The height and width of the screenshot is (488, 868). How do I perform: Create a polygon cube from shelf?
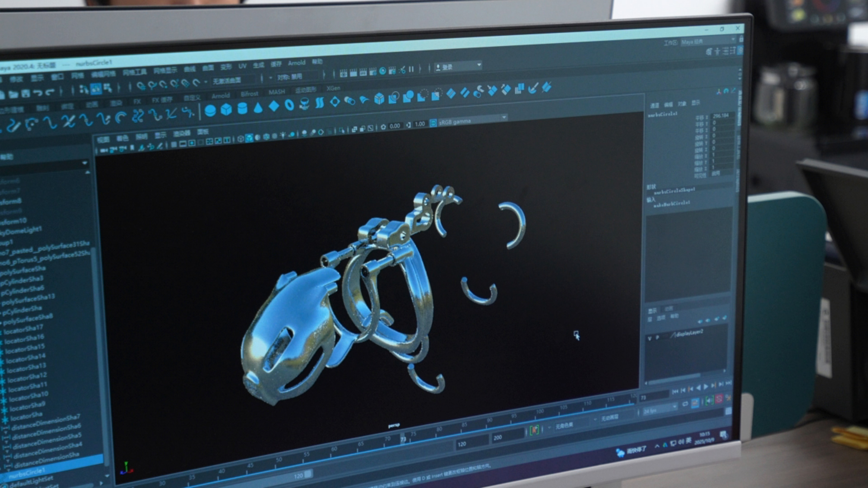226,109
